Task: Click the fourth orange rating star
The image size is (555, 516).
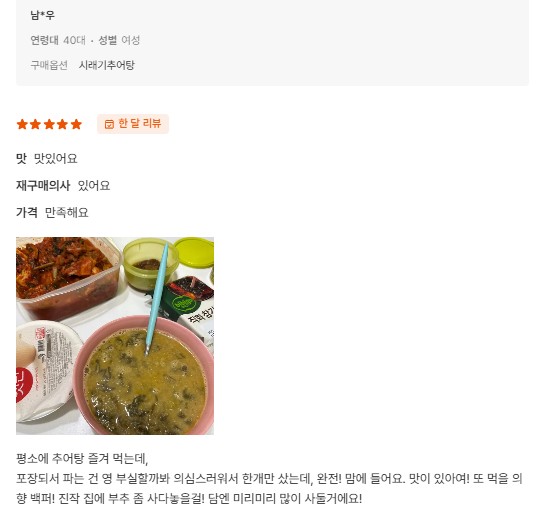Action: tap(62, 124)
